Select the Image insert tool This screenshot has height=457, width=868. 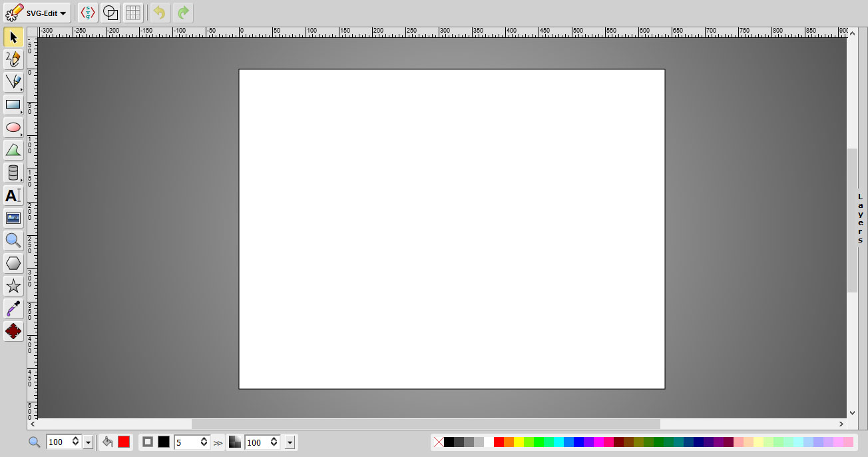[x=13, y=218]
